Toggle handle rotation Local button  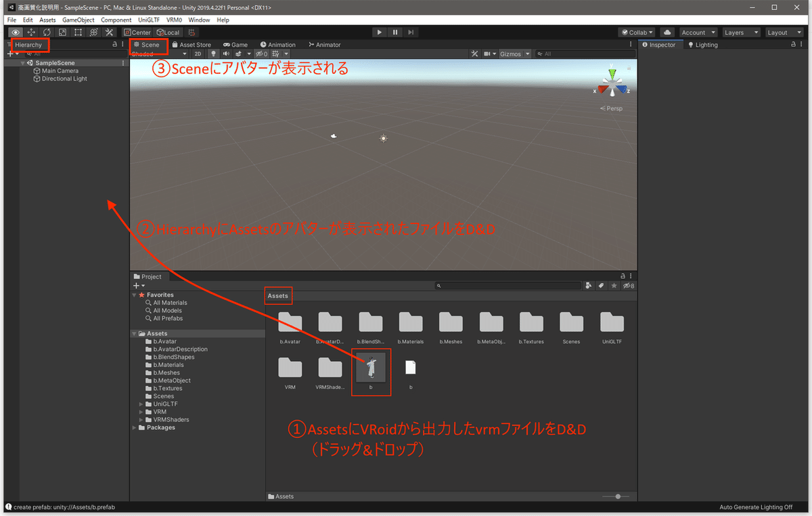click(167, 33)
